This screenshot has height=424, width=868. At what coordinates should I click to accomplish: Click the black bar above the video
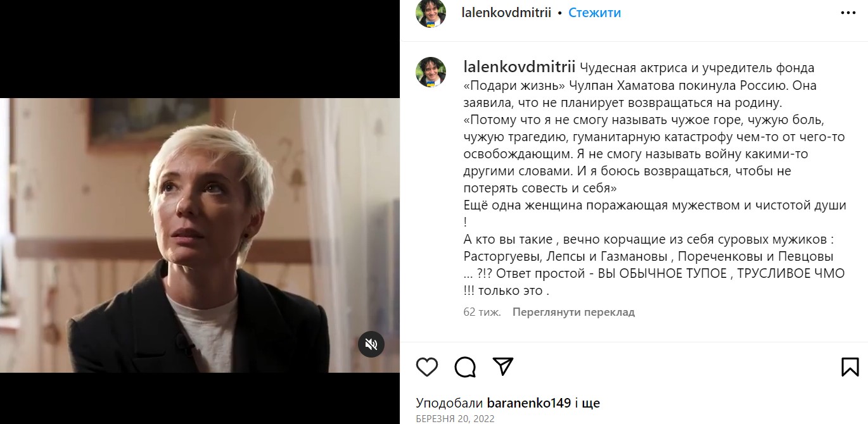click(x=200, y=49)
